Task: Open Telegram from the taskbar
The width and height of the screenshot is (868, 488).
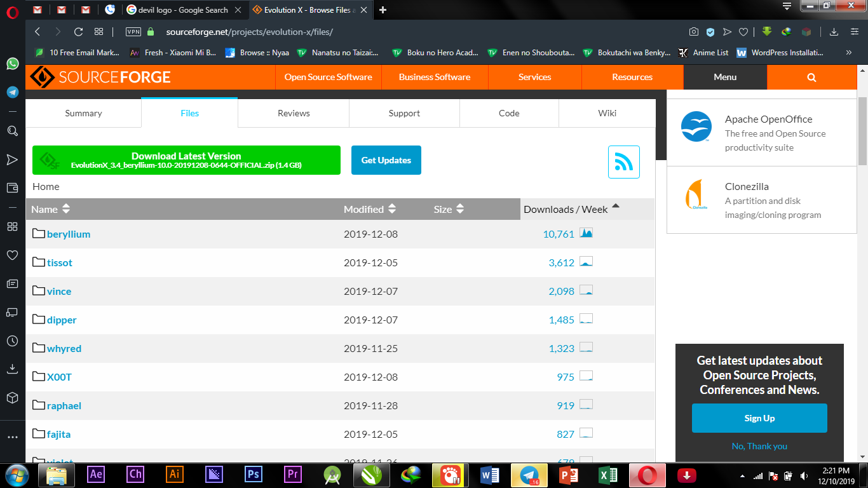Action: point(529,475)
